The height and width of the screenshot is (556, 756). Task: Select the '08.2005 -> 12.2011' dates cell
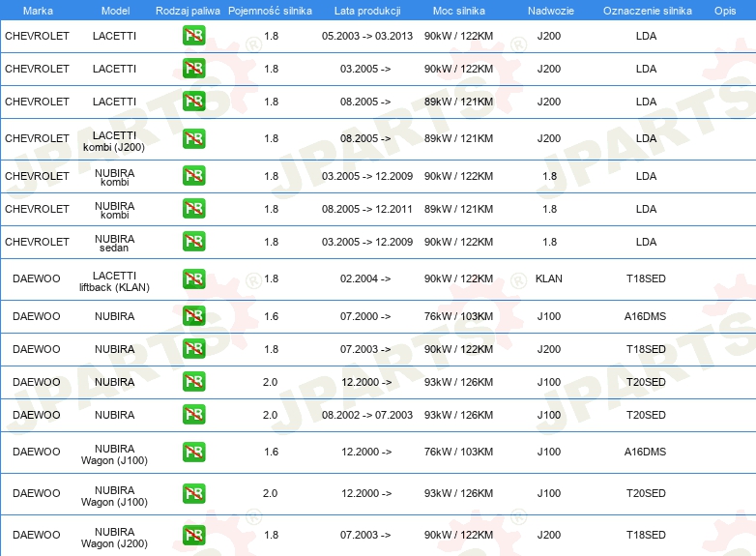click(x=367, y=209)
